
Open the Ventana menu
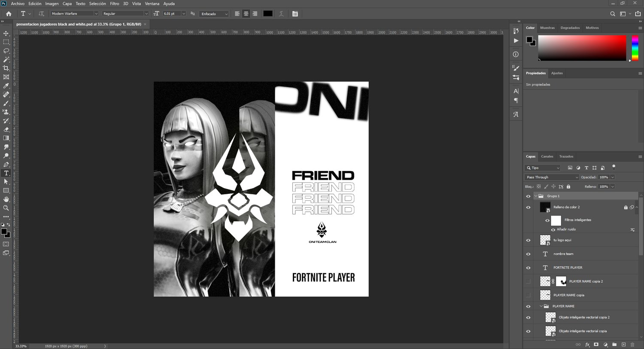[x=152, y=3]
